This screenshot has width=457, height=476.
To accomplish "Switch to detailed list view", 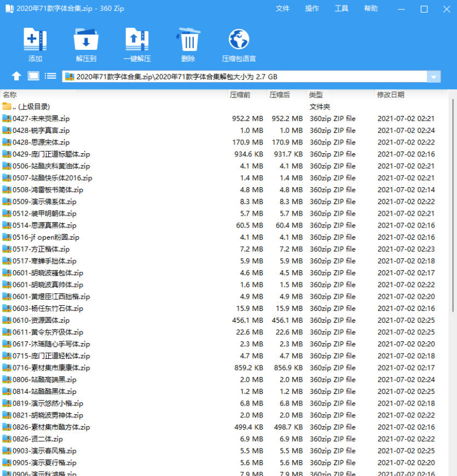I will [x=50, y=76].
